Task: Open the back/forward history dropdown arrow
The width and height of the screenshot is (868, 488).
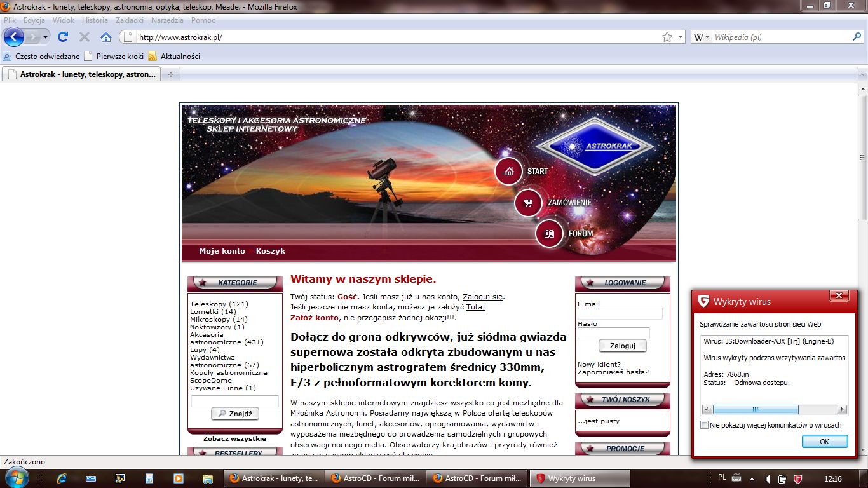Action: (x=45, y=37)
